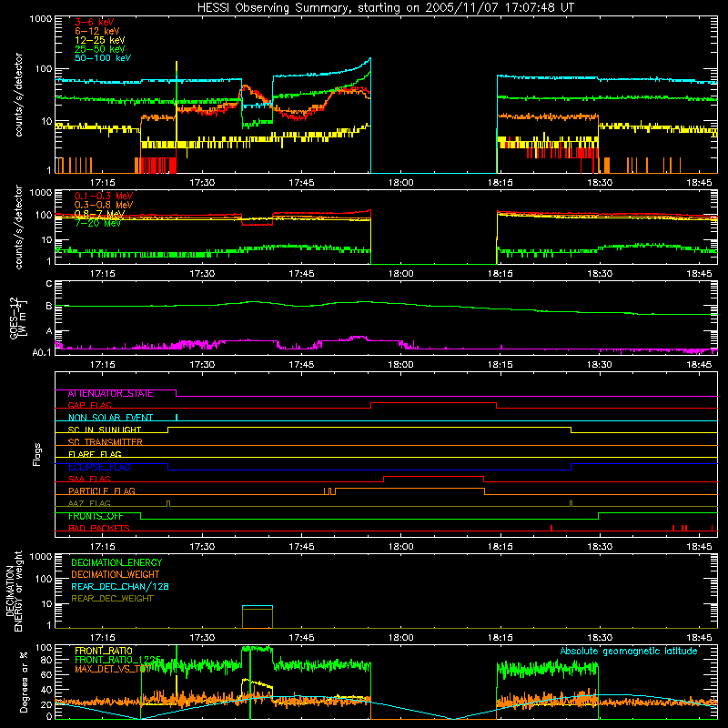Click the REAR_DEC_CHAN/128 legend entry
Image resolution: width=728 pixels, height=728 pixels.
point(120,587)
